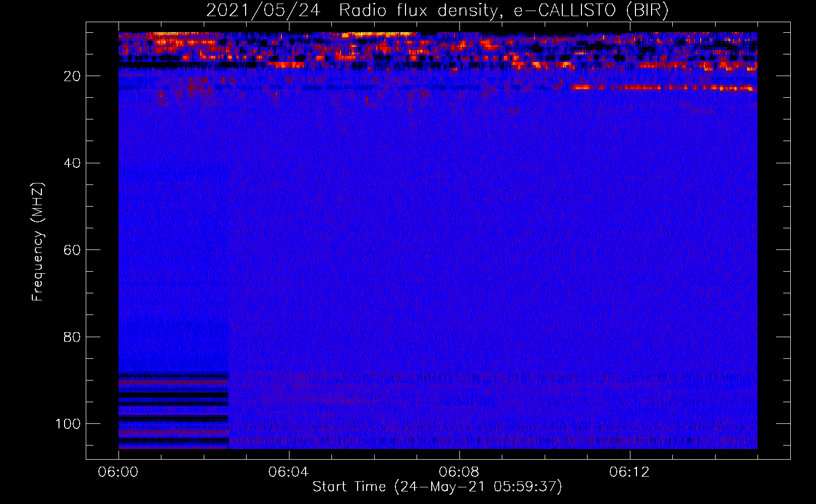Image resolution: width=816 pixels, height=504 pixels.
Task: Click the '06:08' time tick label
Action: (x=459, y=472)
